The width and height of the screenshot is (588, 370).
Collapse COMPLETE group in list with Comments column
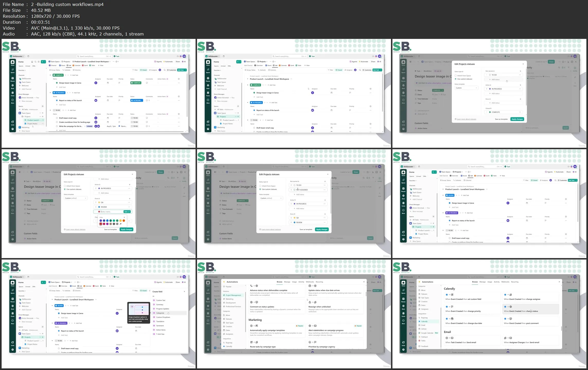pyautogui.click(x=50, y=75)
